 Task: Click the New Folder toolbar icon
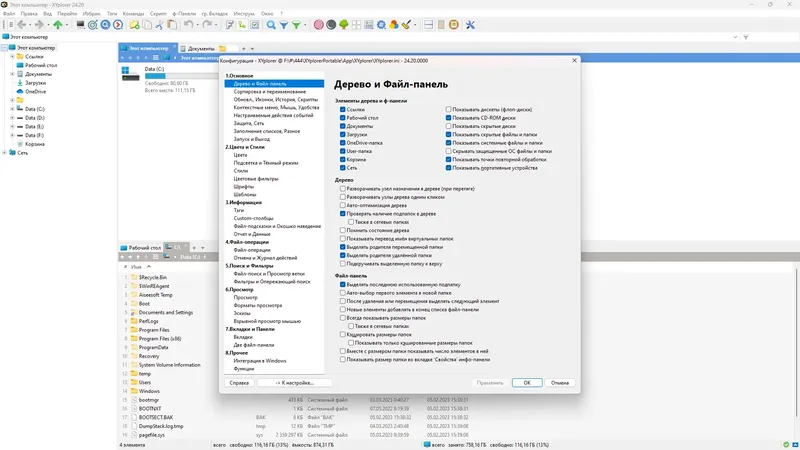[x=134, y=24]
